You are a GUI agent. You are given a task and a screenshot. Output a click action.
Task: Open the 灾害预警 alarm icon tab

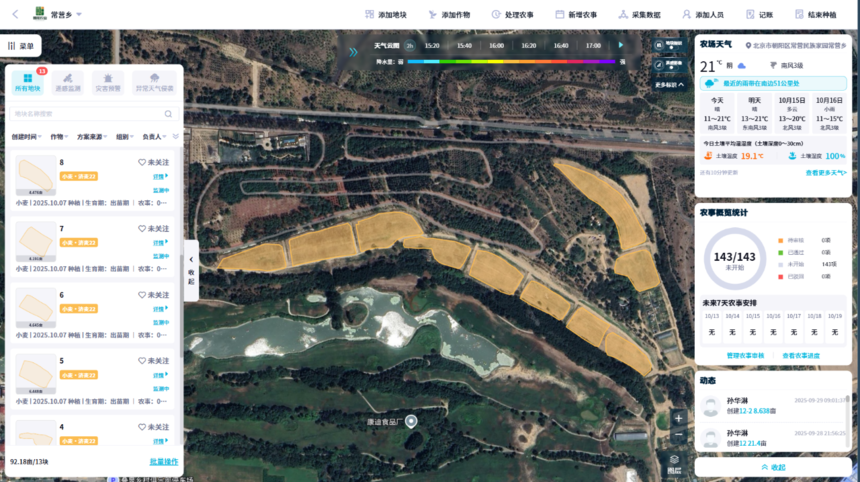tap(108, 82)
